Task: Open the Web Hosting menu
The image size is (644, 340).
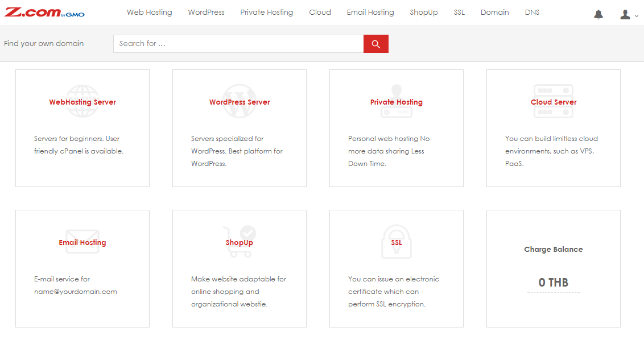Action: [150, 13]
